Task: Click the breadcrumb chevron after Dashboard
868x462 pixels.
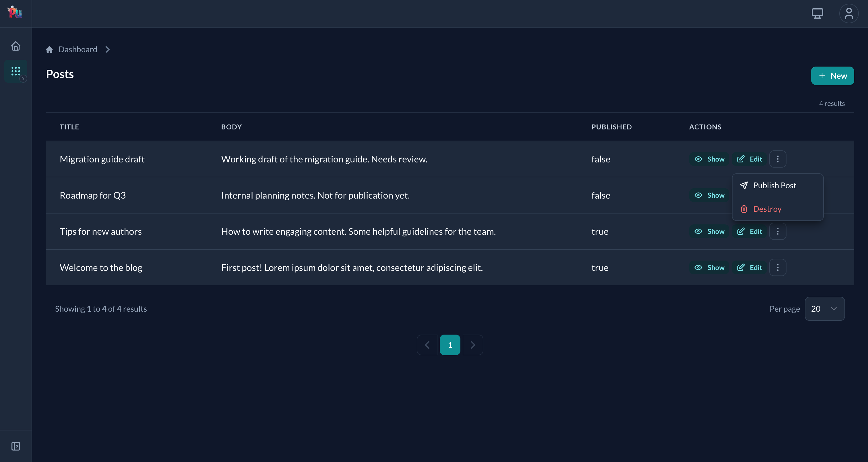Action: pyautogui.click(x=107, y=50)
